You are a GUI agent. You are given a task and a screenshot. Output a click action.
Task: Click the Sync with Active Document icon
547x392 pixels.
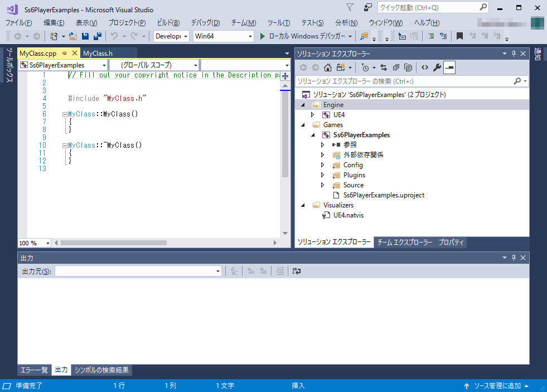click(384, 67)
